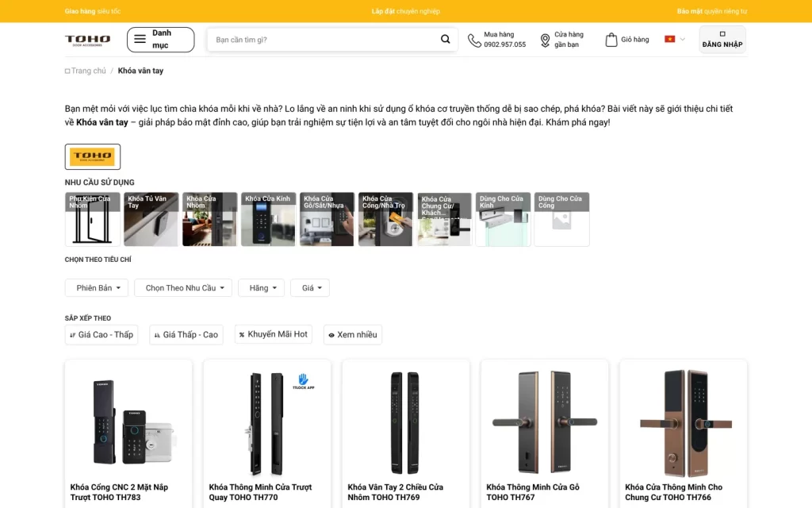Expand the language dropdown chevron
This screenshot has height=508, width=812.
(683, 40)
